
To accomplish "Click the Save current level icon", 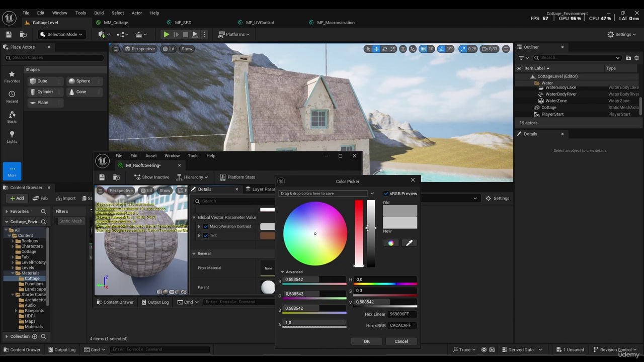I will point(8,34).
